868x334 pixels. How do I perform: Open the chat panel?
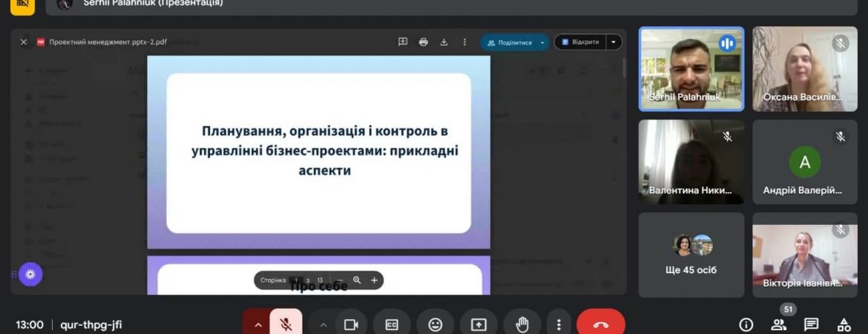[x=812, y=324]
